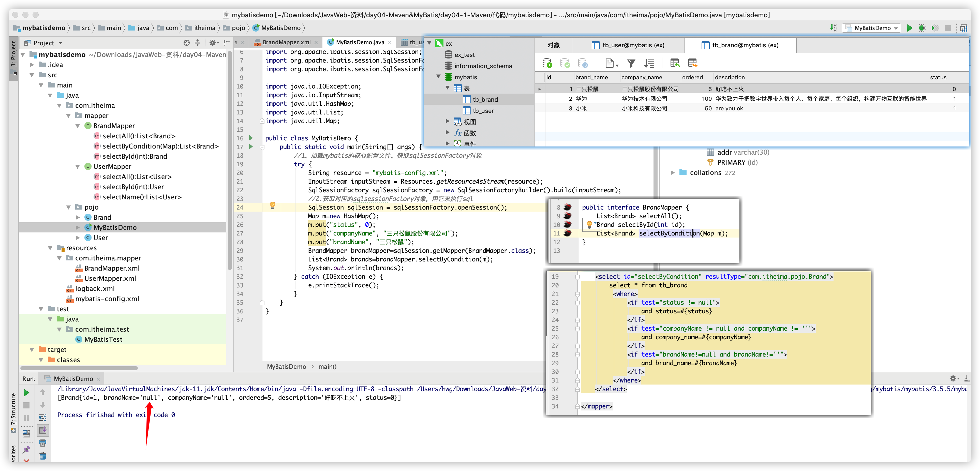The height and width of the screenshot is (471, 980).
Task: Toggle pin tab in Run panel
Action: click(x=26, y=449)
